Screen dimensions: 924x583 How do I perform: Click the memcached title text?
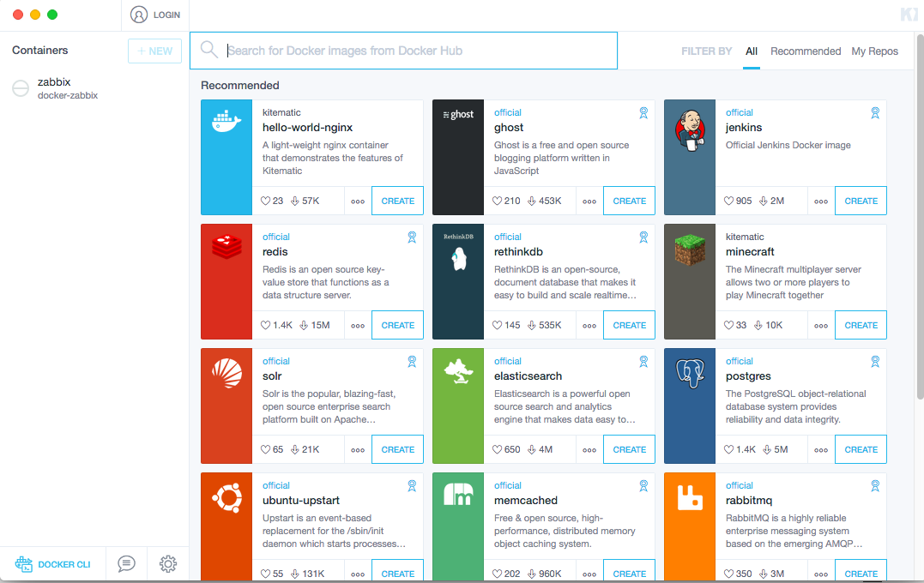point(526,501)
